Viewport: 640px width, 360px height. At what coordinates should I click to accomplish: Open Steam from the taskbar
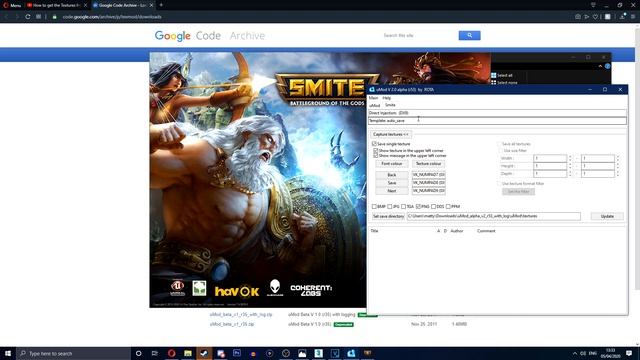coord(204,353)
